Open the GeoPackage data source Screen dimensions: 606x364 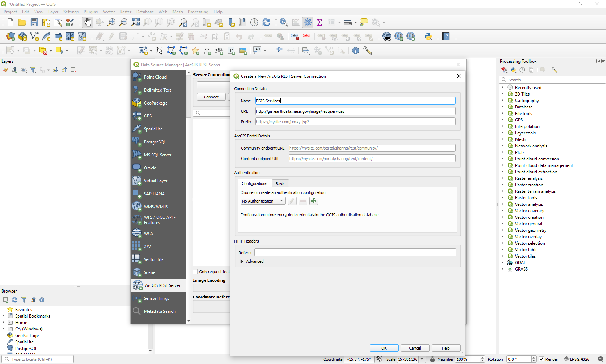(x=155, y=103)
